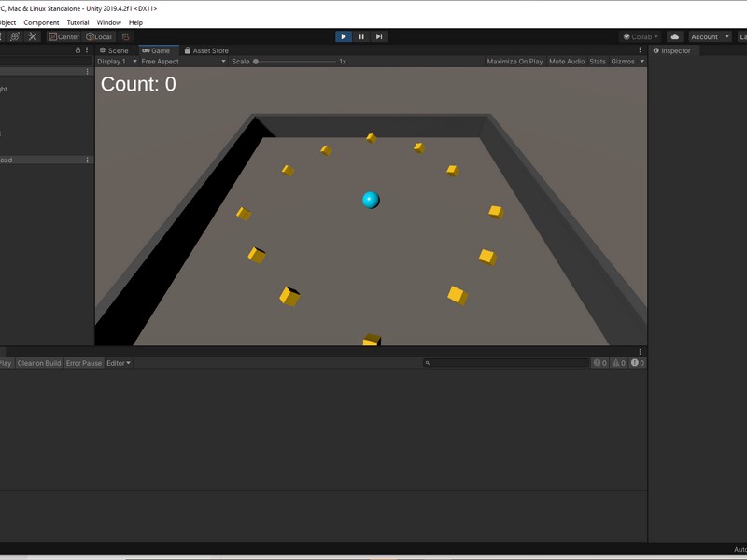Switch to the Scene tab
Screen dimensions: 747x560
click(x=117, y=49)
